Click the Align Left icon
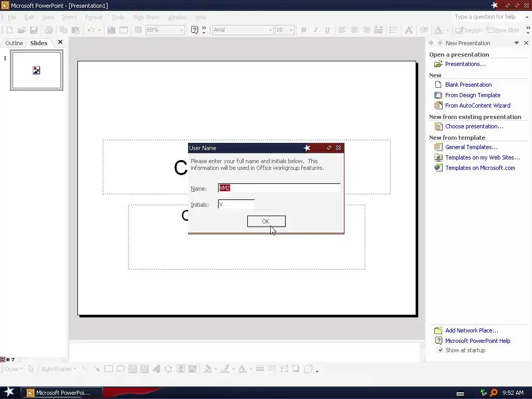Image resolution: width=532 pixels, height=399 pixels. (342, 30)
